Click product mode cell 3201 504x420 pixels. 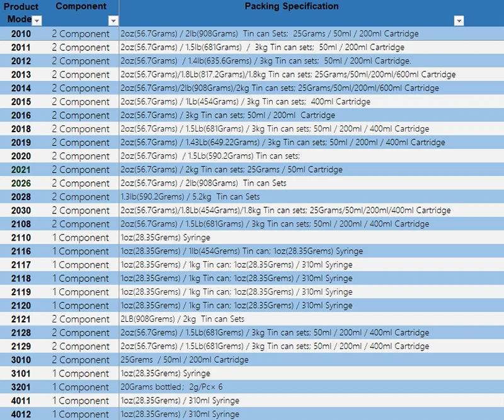[x=21, y=387]
